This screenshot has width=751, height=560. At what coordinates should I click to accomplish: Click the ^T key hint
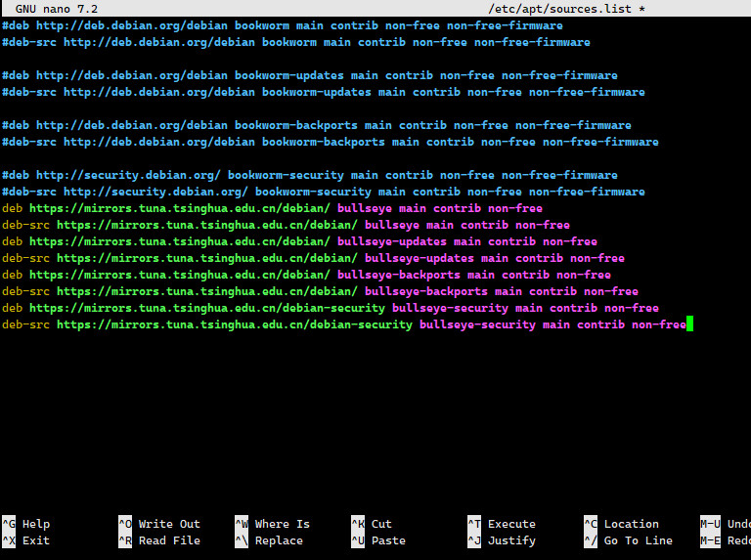(x=474, y=524)
